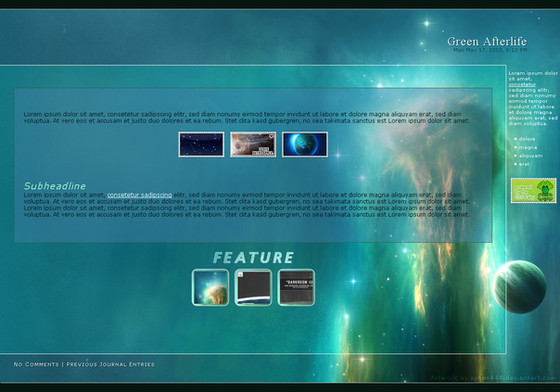The height and width of the screenshot is (392, 560).
Task: Click the consetetur link in sidebar
Action: pos(522,85)
